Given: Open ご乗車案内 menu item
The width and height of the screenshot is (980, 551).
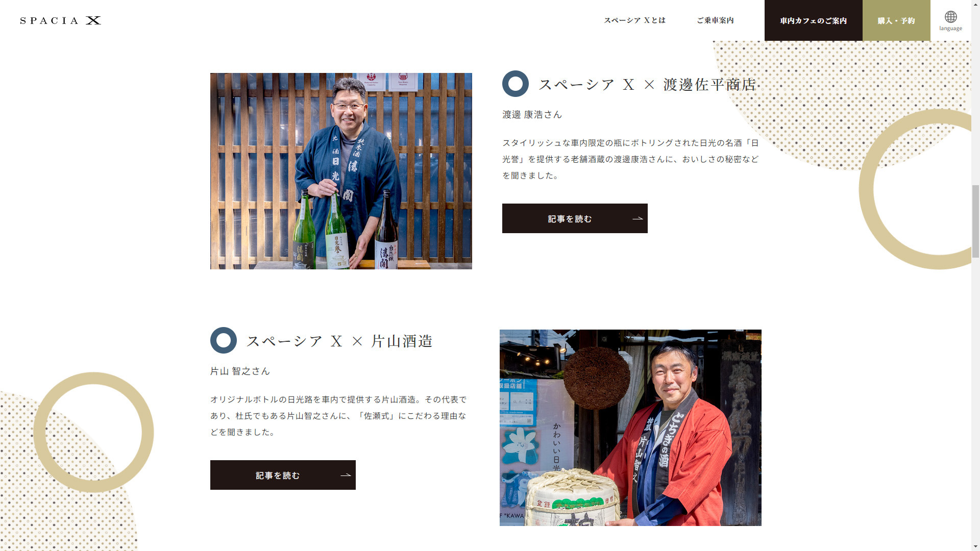Looking at the screenshot, I should coord(715,20).
